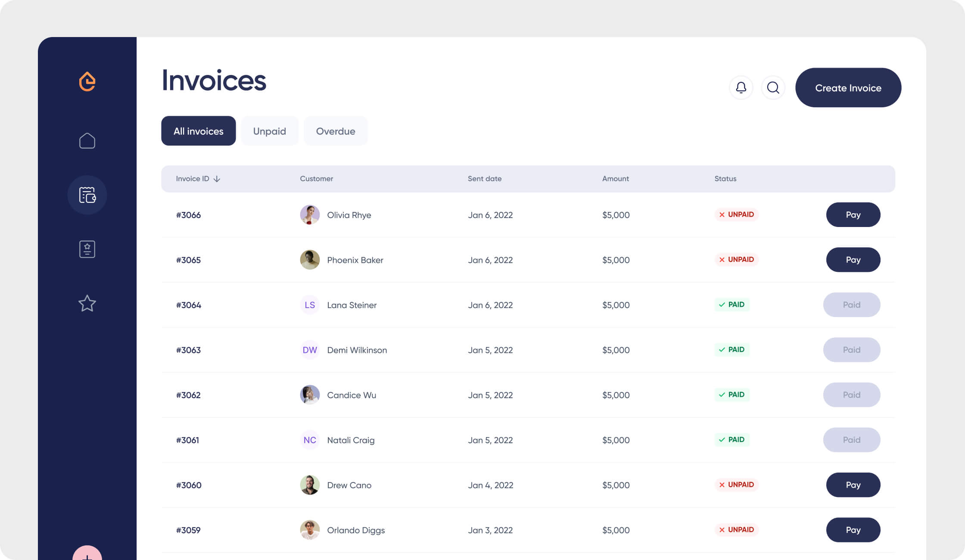Click UNPAID status badge on #3065
The width and height of the screenshot is (965, 560).
coord(736,259)
